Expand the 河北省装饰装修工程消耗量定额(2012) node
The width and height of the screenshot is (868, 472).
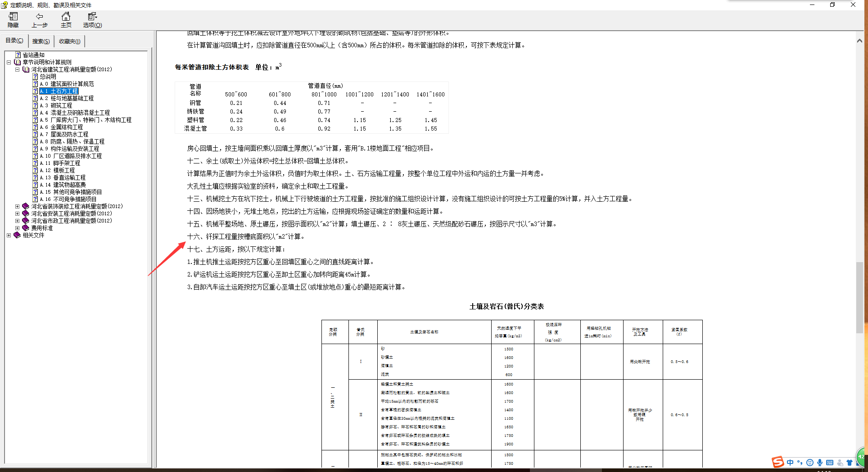[17, 206]
